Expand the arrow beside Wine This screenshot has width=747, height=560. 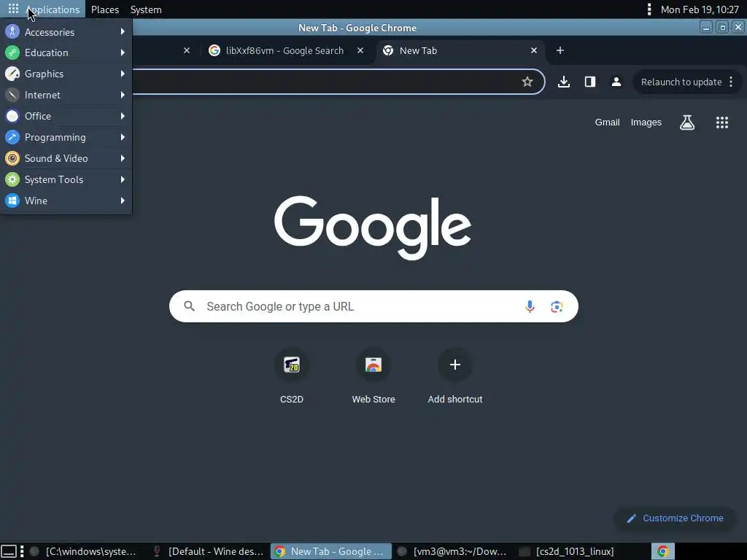123,201
